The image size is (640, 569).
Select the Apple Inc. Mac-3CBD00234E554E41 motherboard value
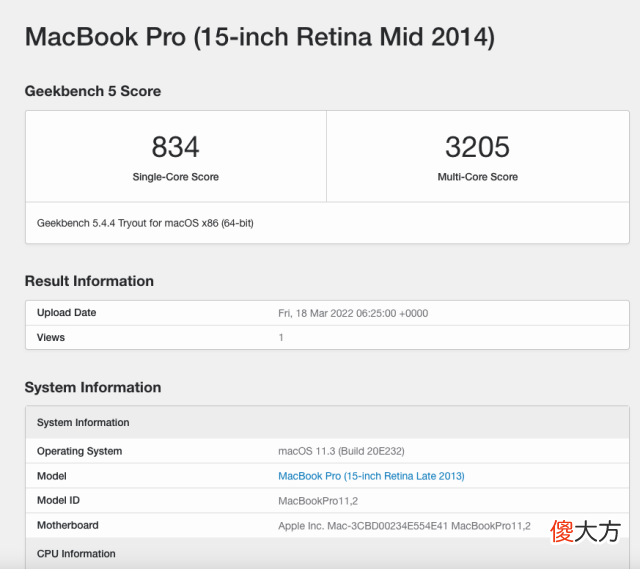(x=404, y=526)
